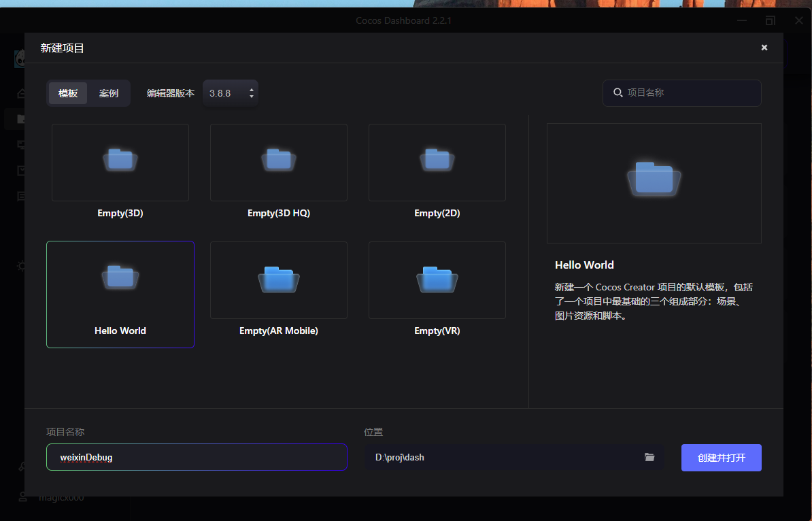Open the 编辑器版本 dropdown showing 3.8.8
812x521 pixels.
point(231,93)
